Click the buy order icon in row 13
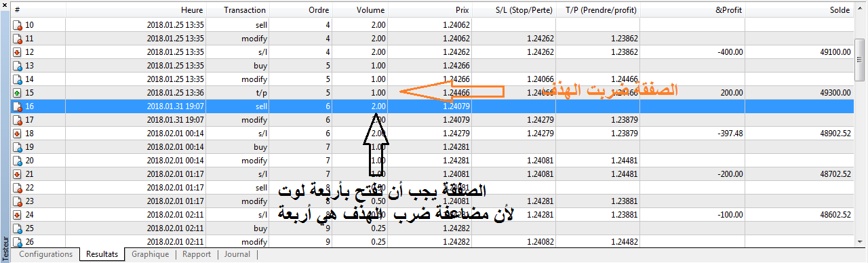This screenshot has width=868, height=263. [18, 66]
